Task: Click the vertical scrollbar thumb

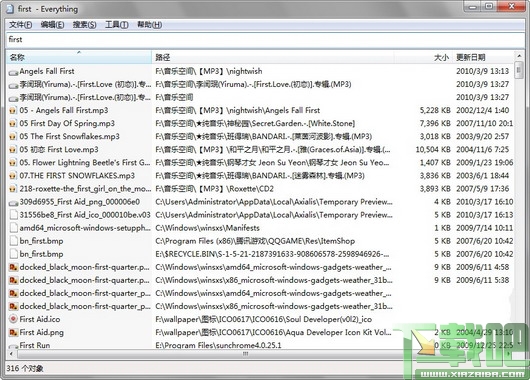Action: tap(519, 71)
